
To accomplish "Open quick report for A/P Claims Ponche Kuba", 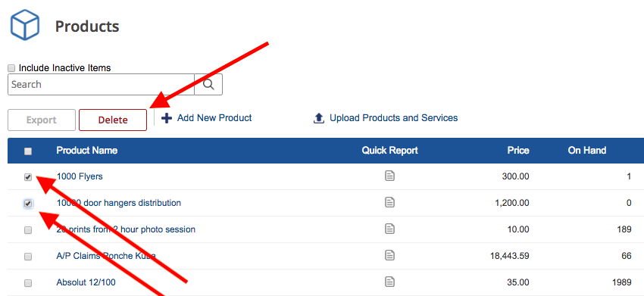I will (x=389, y=255).
